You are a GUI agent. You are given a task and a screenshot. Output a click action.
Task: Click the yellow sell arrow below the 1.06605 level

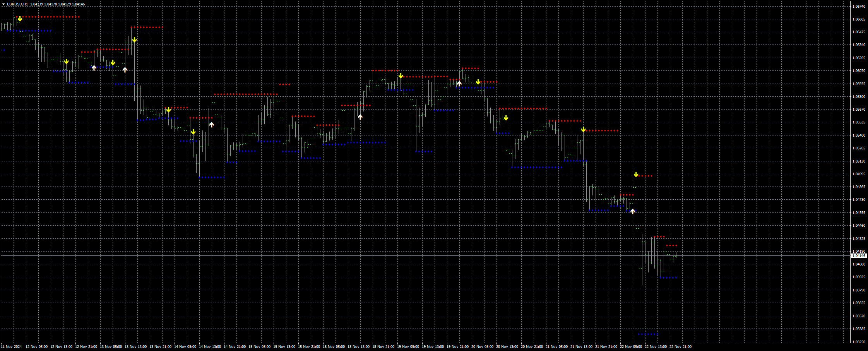tap(20, 19)
